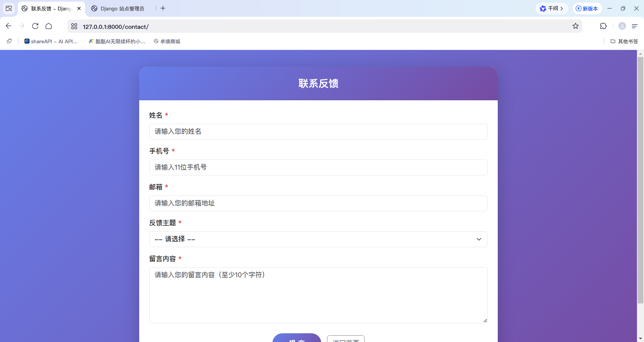Viewport: 644px width, 342px height.
Task: Expand the 反馈主题 dropdown
Action: (318, 239)
